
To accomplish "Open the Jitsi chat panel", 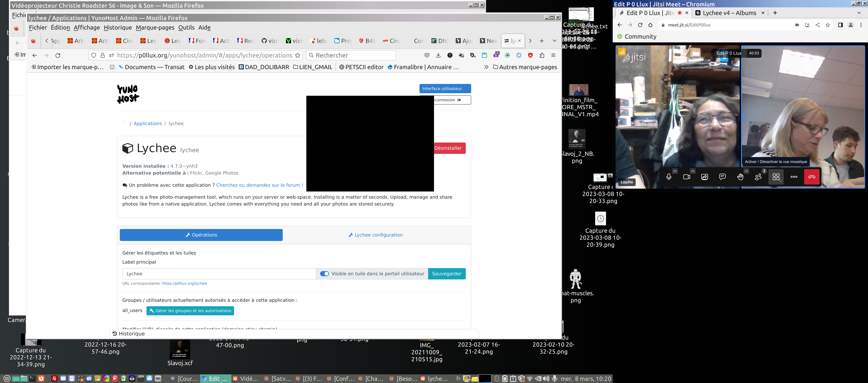I will point(722,177).
